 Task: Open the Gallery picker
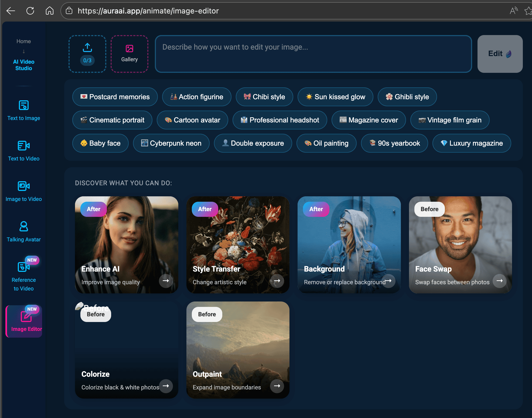(x=129, y=53)
